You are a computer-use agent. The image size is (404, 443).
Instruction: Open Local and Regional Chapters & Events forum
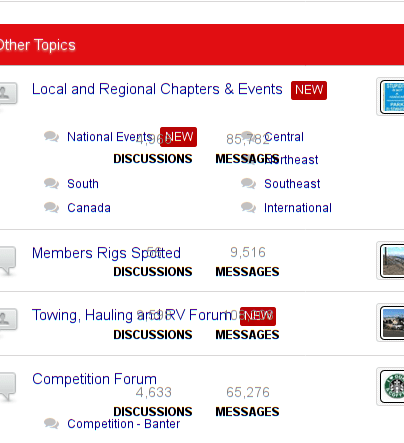(157, 89)
